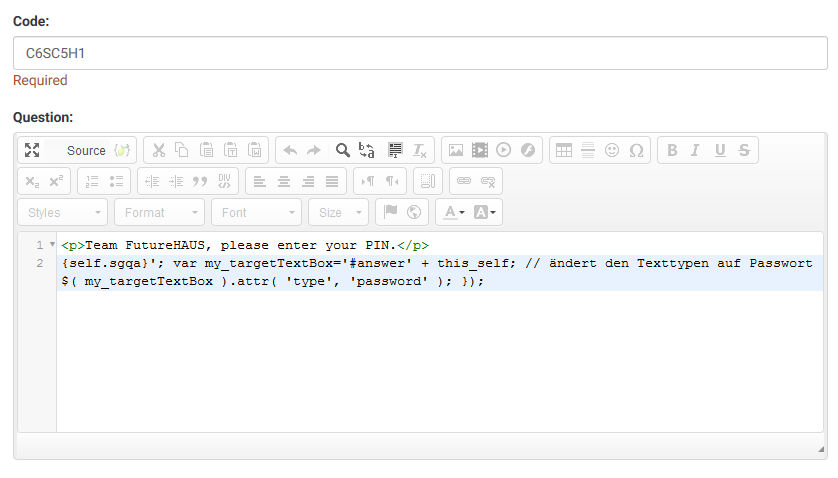Click the maximize editor icon
The width and height of the screenshot is (838, 478).
[32, 150]
